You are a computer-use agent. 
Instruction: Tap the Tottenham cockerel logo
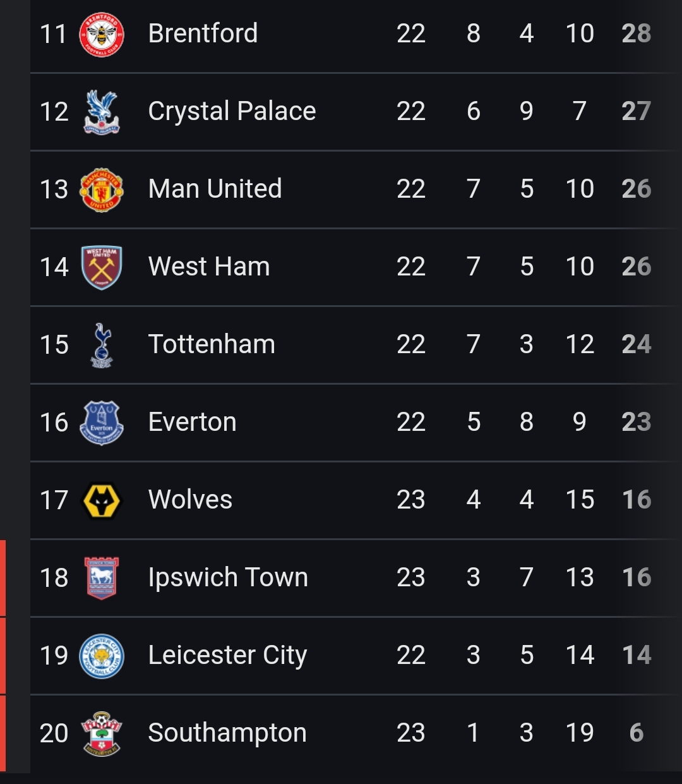(x=102, y=345)
